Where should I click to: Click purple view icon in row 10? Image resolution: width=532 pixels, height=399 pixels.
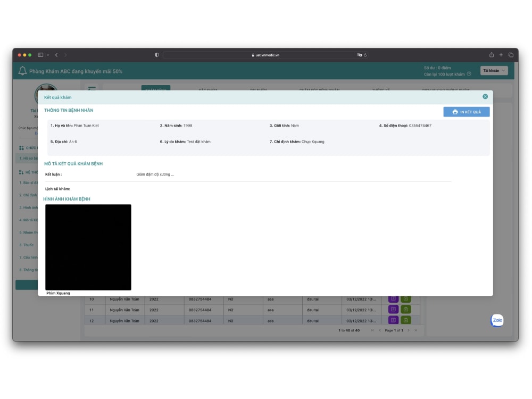tap(393, 299)
